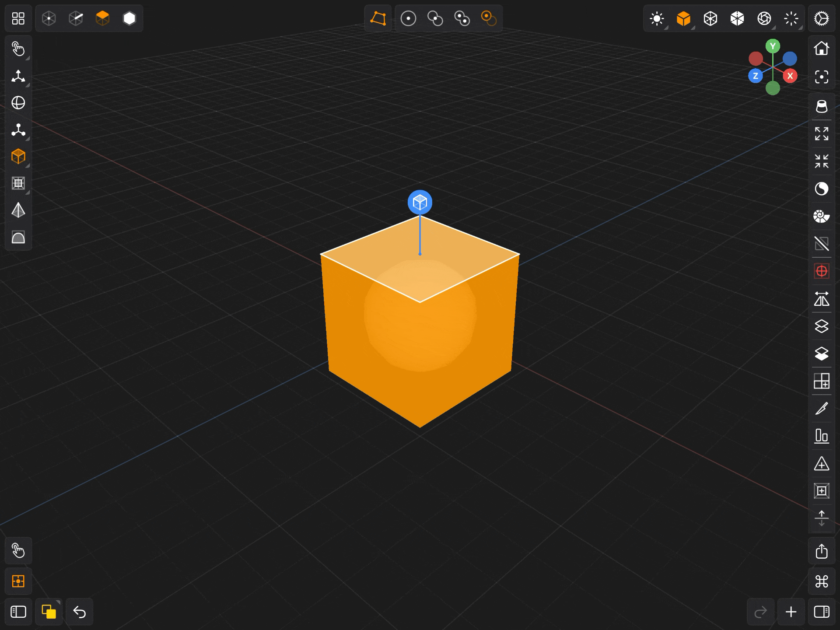
Task: Click the X axis on gizmo
Action: click(x=790, y=76)
